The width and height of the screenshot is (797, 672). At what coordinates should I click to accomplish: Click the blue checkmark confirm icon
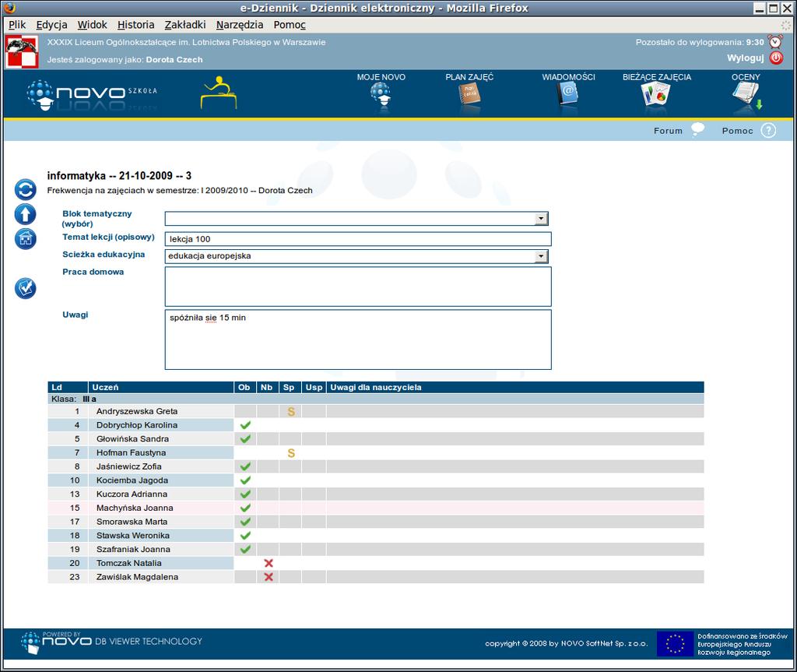(x=26, y=288)
